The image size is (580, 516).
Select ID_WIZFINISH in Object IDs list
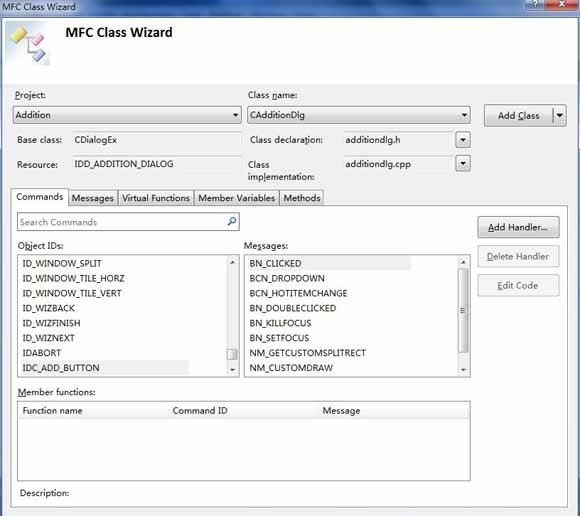point(51,323)
